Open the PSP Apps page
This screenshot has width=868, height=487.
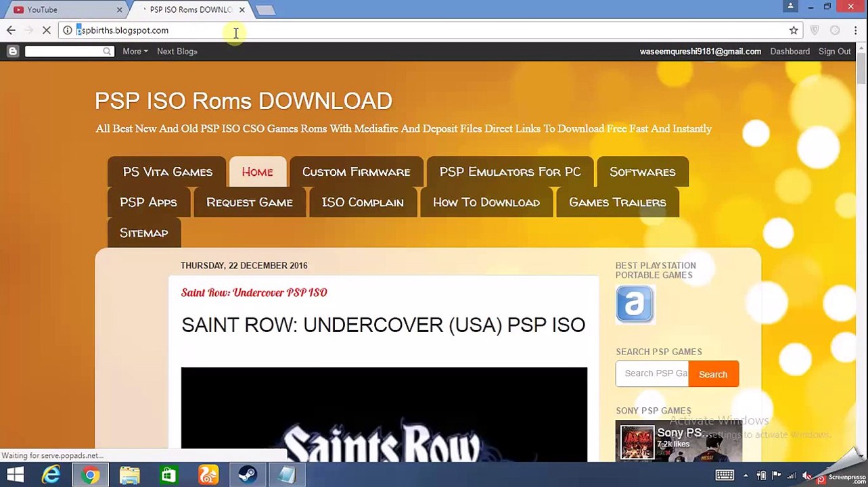coord(148,202)
